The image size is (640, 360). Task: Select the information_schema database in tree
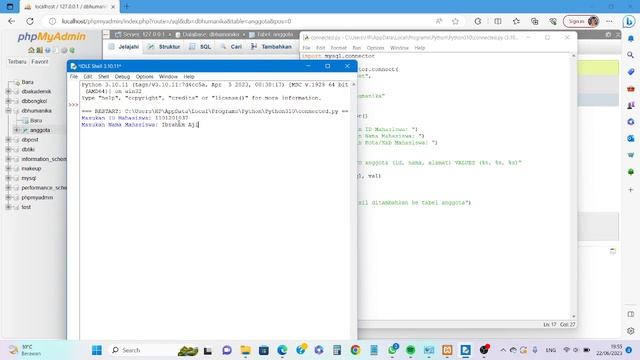click(44, 159)
